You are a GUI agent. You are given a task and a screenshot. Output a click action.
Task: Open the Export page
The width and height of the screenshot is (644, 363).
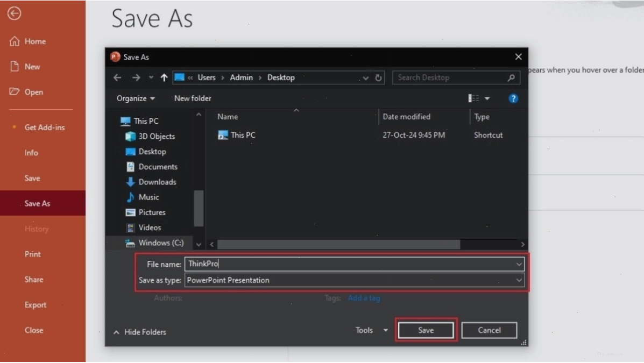coord(36,305)
